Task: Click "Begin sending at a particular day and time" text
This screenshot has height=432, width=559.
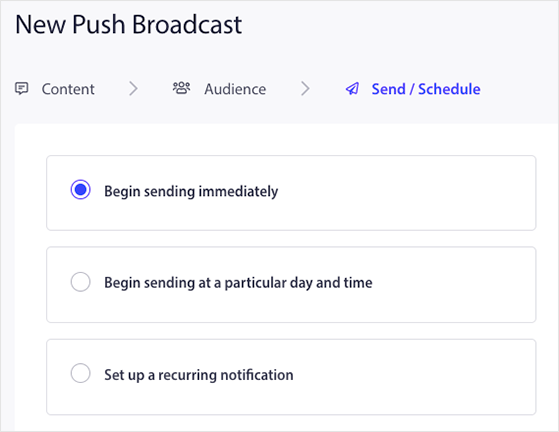Action: tap(238, 283)
